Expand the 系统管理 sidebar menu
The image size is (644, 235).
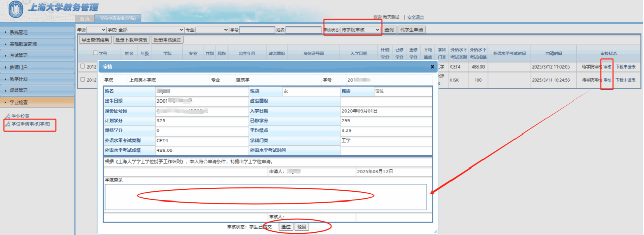[38, 32]
